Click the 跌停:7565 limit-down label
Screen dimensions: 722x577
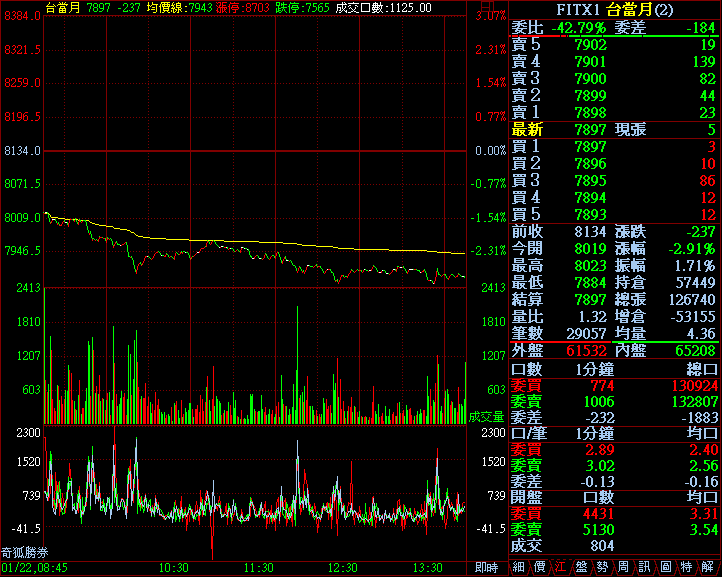click(303, 8)
